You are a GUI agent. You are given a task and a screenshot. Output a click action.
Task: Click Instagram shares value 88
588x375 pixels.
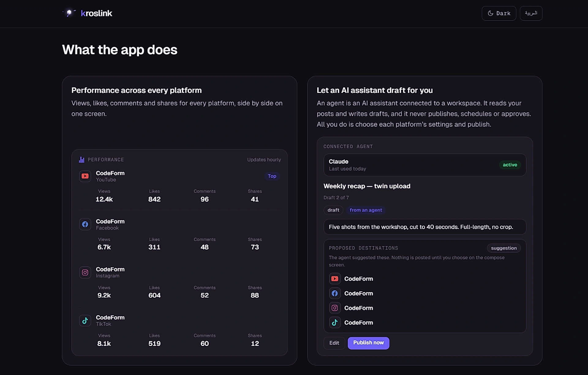click(x=255, y=295)
